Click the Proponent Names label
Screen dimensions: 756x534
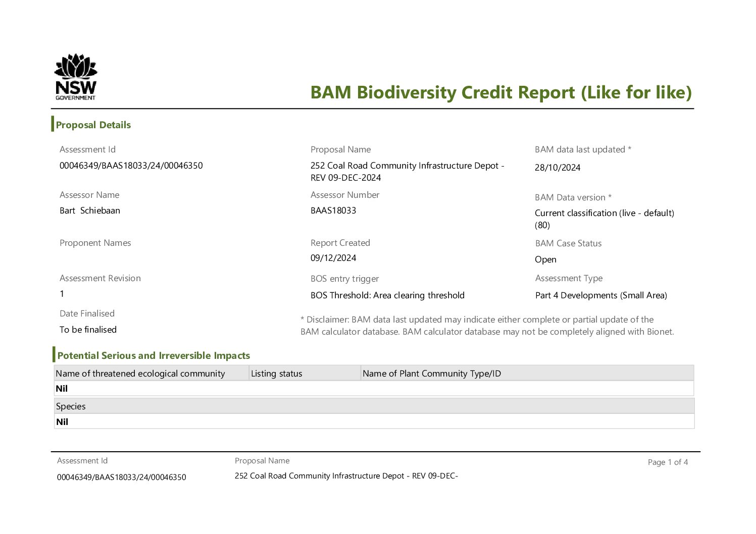pyautogui.click(x=95, y=243)
